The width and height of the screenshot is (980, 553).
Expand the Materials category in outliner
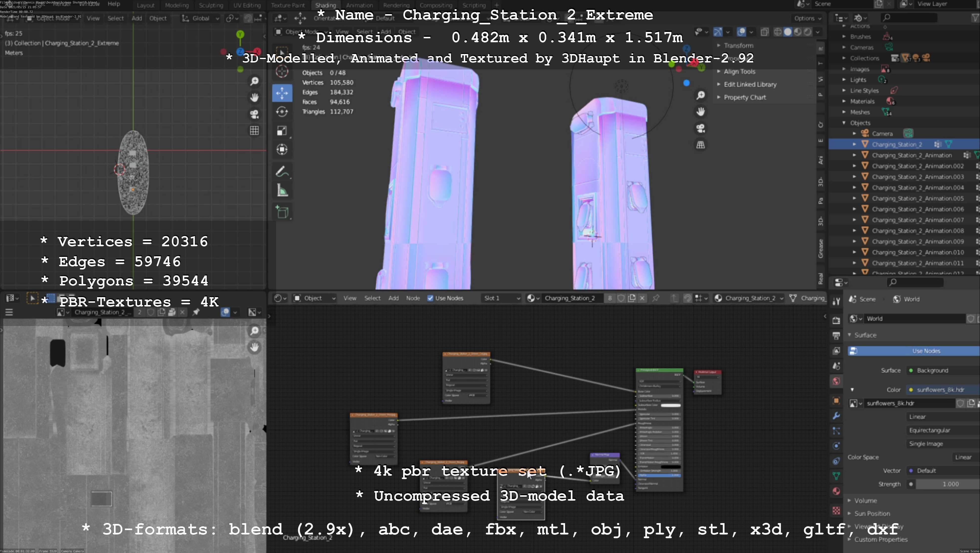coord(844,102)
